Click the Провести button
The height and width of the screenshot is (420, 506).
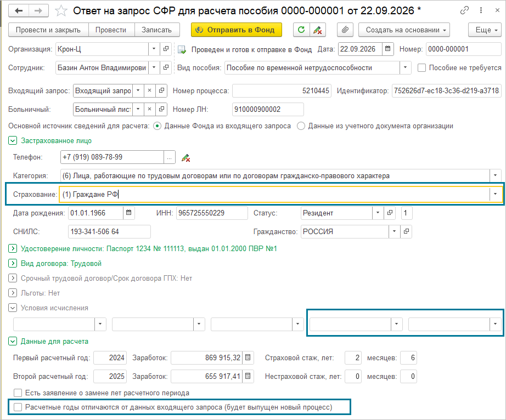click(x=111, y=30)
